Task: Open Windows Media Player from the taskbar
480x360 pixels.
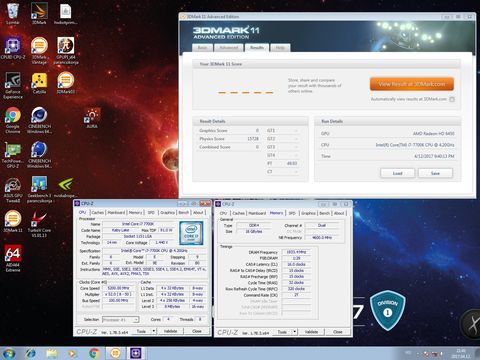Action: [x=72, y=353]
